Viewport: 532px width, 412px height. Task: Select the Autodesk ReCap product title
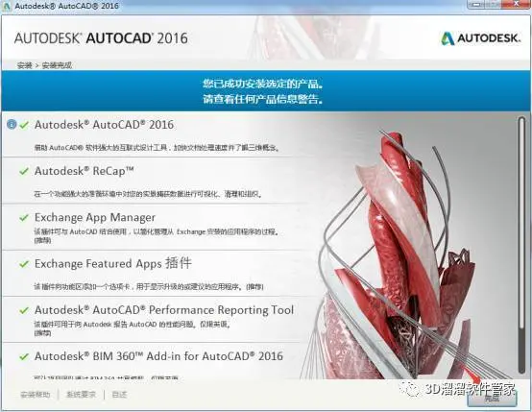click(x=85, y=171)
